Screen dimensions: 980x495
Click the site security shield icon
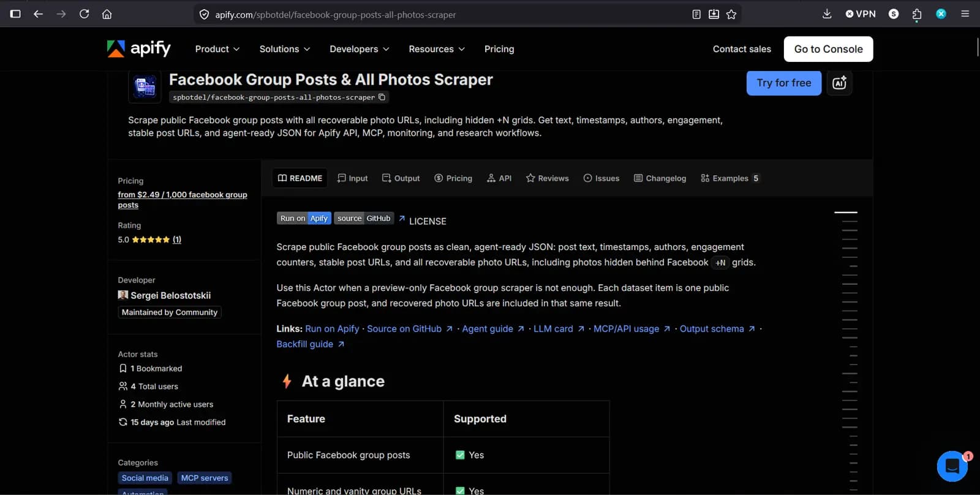204,14
